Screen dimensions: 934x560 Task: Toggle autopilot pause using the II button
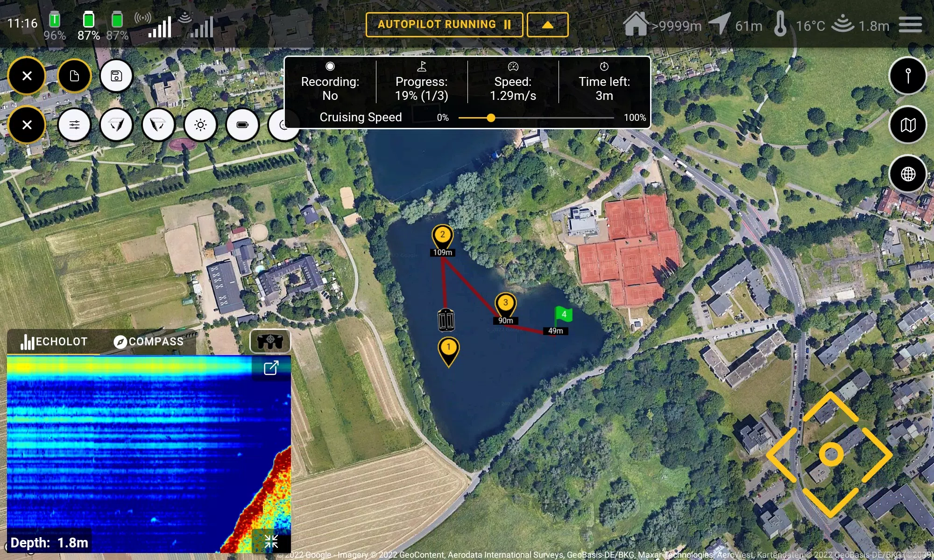pos(508,25)
